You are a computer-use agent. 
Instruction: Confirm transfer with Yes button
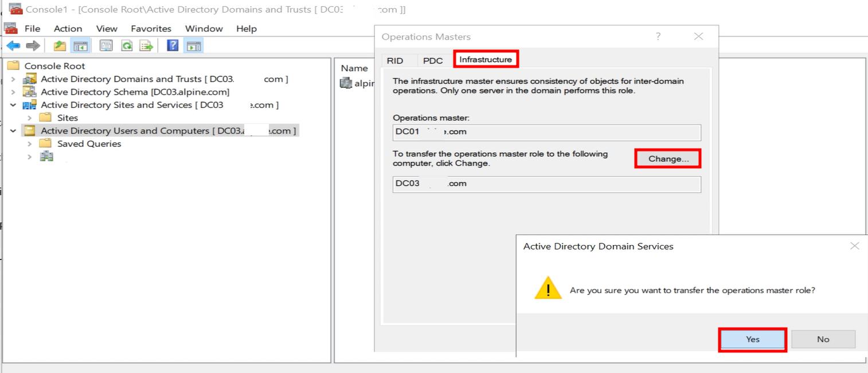pos(752,339)
